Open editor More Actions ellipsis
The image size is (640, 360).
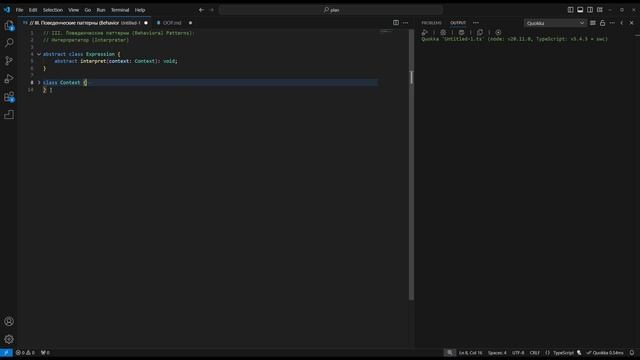(x=405, y=23)
